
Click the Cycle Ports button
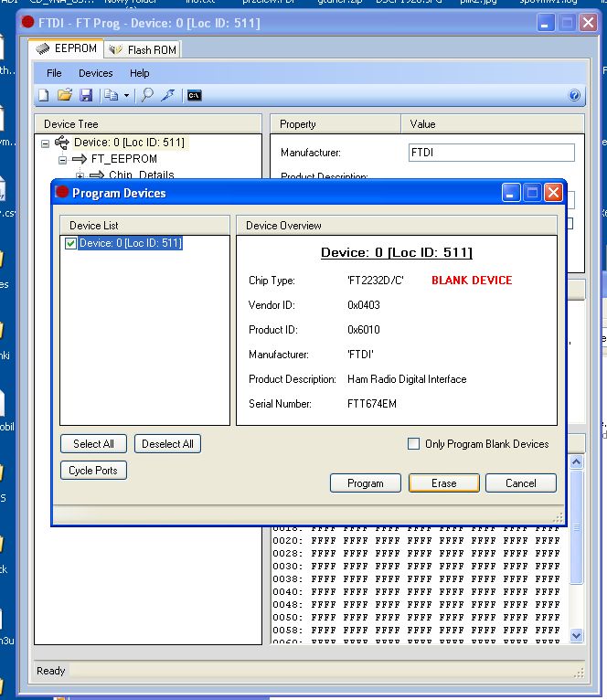pyautogui.click(x=93, y=471)
